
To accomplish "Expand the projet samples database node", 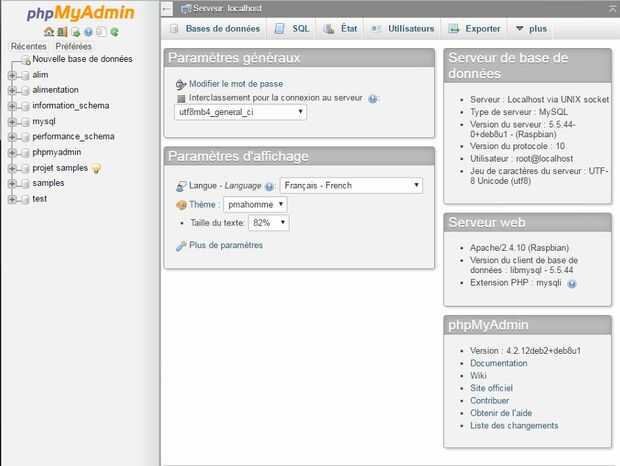I will click(12, 168).
